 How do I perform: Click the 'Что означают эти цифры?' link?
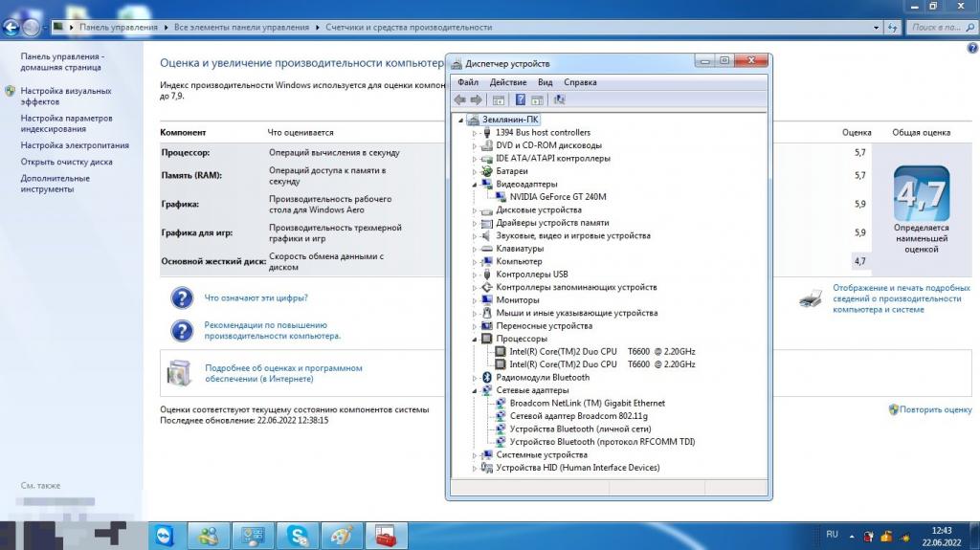(256, 298)
